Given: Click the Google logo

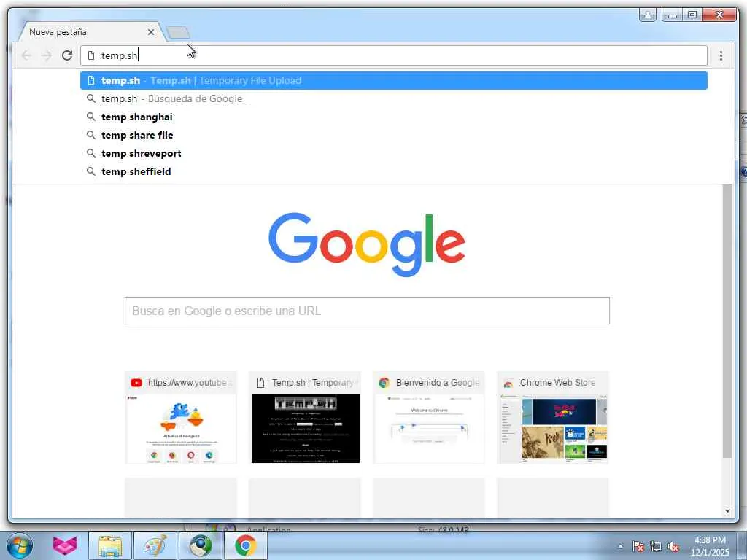Looking at the screenshot, I should point(367,244).
